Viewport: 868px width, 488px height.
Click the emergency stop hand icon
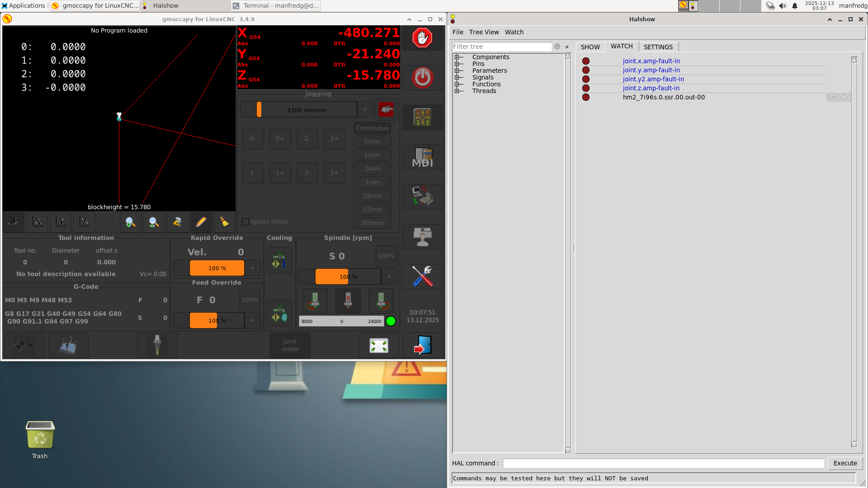[x=422, y=38]
